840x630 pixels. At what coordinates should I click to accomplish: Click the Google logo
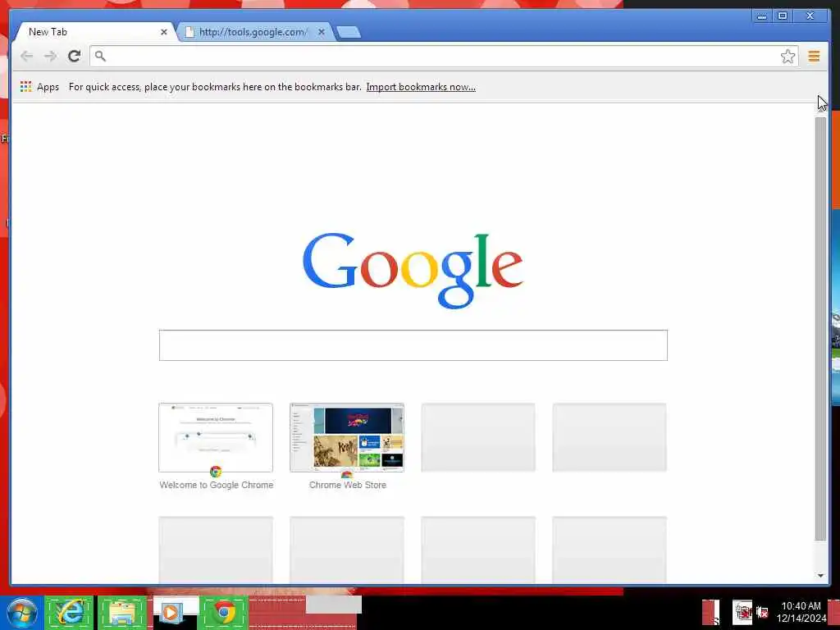coord(413,271)
